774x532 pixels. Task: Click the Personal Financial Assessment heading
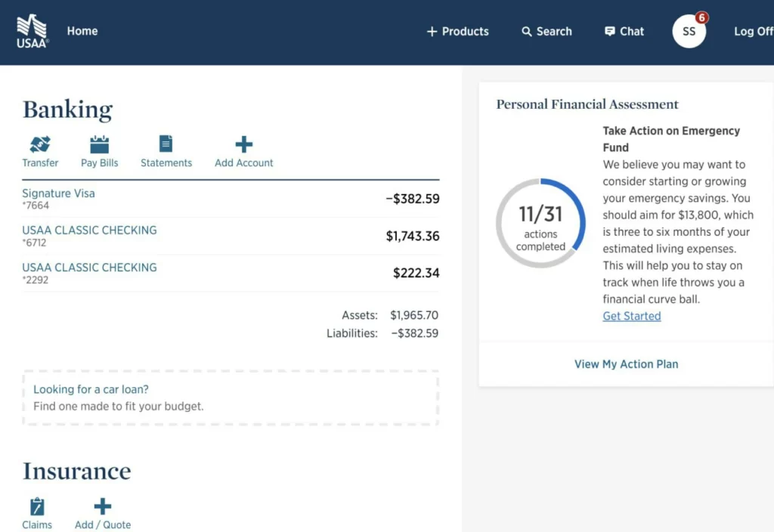(587, 104)
